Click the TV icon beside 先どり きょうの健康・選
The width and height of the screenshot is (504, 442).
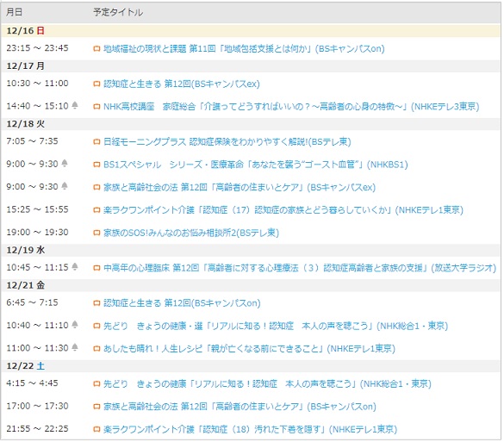[96, 326]
